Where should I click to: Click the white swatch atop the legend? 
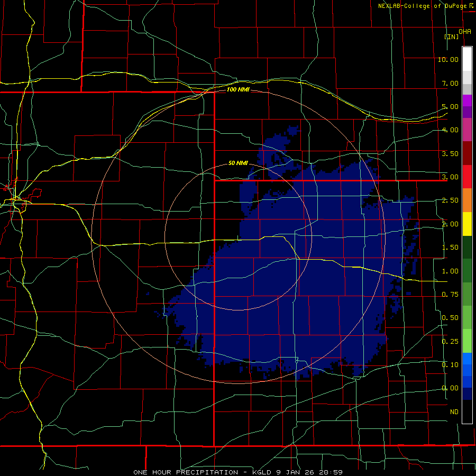(467, 59)
